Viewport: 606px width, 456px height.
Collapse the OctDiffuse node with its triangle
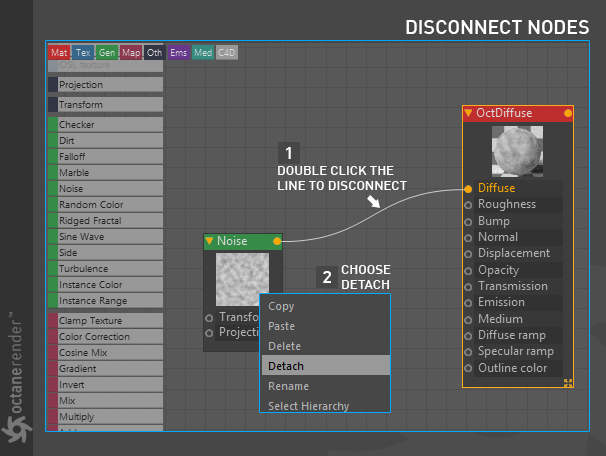(x=468, y=113)
